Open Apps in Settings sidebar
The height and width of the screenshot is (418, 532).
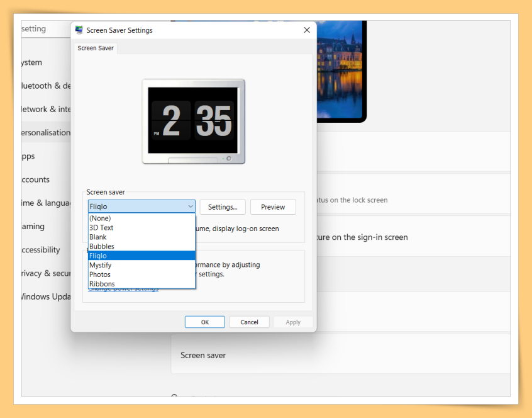click(46, 156)
